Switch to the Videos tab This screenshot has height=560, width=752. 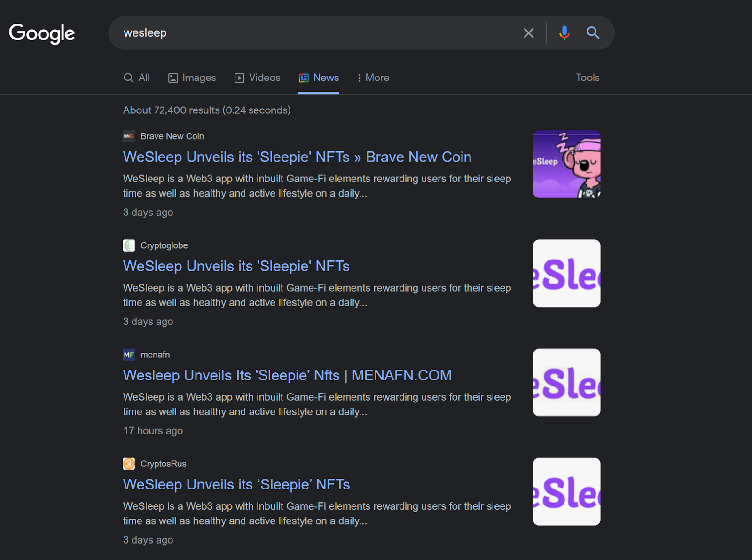(x=258, y=78)
